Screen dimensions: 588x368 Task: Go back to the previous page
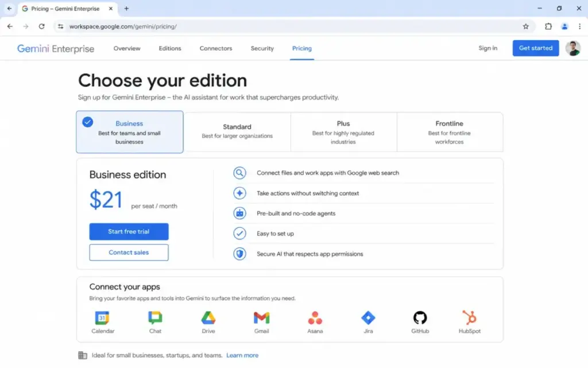[10, 26]
